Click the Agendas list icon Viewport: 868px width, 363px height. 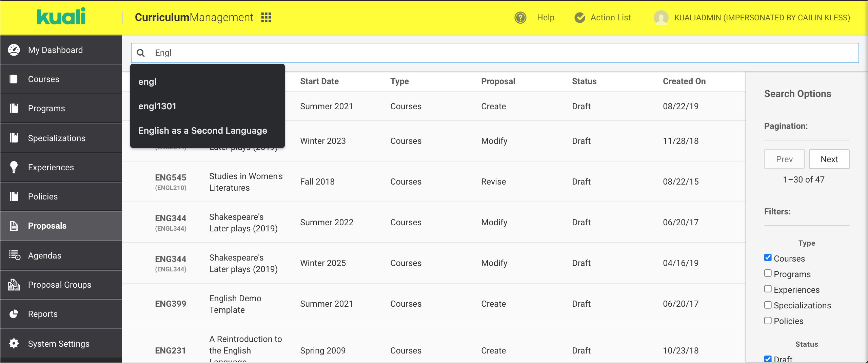[15, 255]
